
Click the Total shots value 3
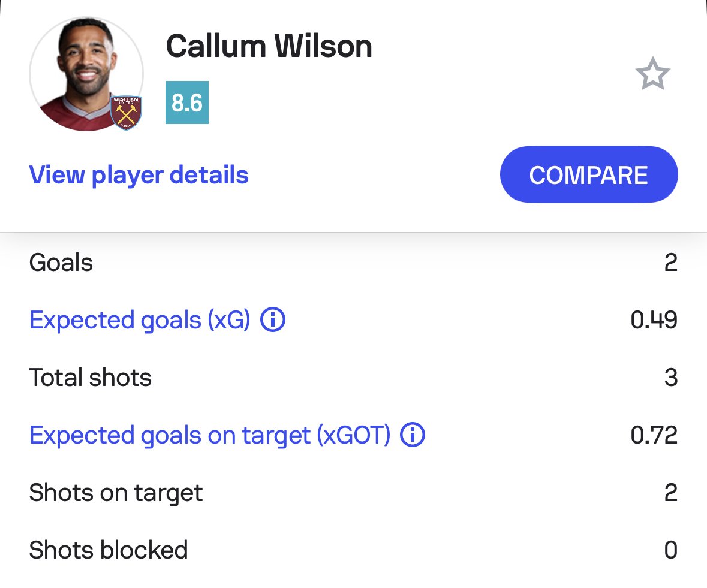pyautogui.click(x=670, y=378)
